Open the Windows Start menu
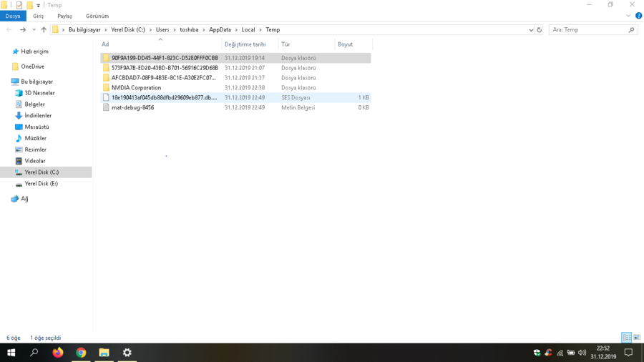 11,353
